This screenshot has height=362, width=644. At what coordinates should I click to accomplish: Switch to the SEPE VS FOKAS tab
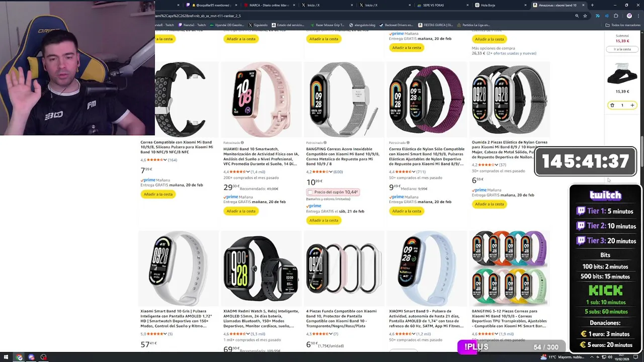(x=433, y=5)
